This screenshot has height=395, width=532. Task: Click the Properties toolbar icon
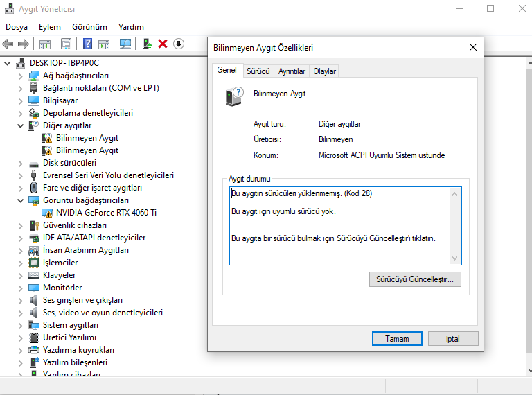pos(66,44)
